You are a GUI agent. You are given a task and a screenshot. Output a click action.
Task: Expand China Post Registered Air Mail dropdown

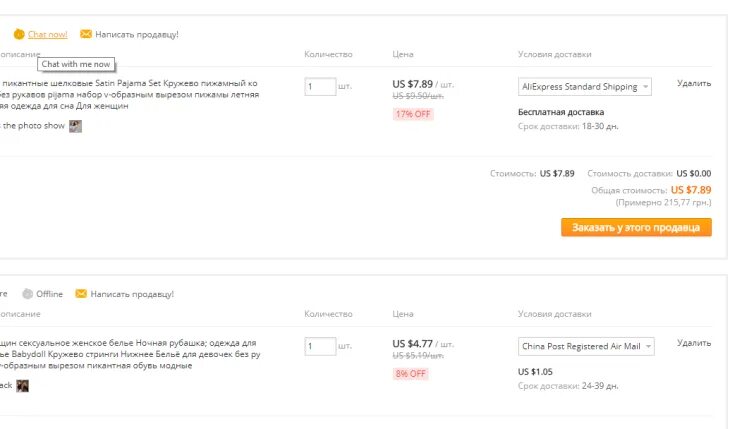point(587,347)
